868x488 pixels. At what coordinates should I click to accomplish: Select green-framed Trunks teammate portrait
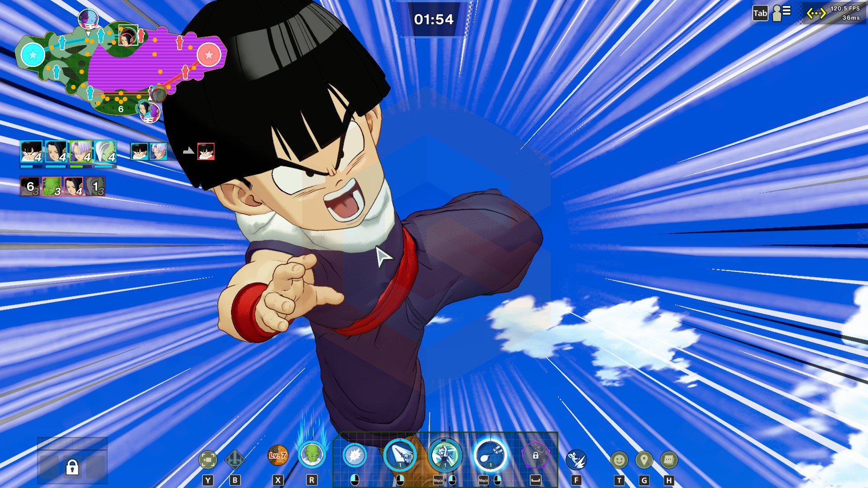tap(81, 151)
